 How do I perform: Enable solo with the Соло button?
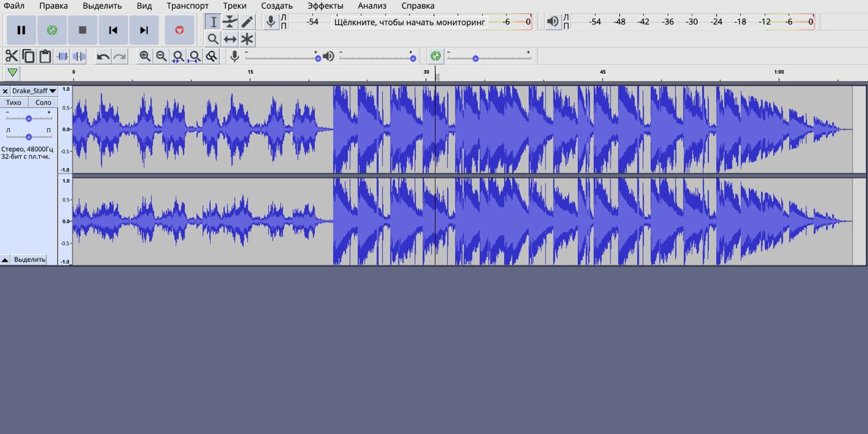pos(43,102)
